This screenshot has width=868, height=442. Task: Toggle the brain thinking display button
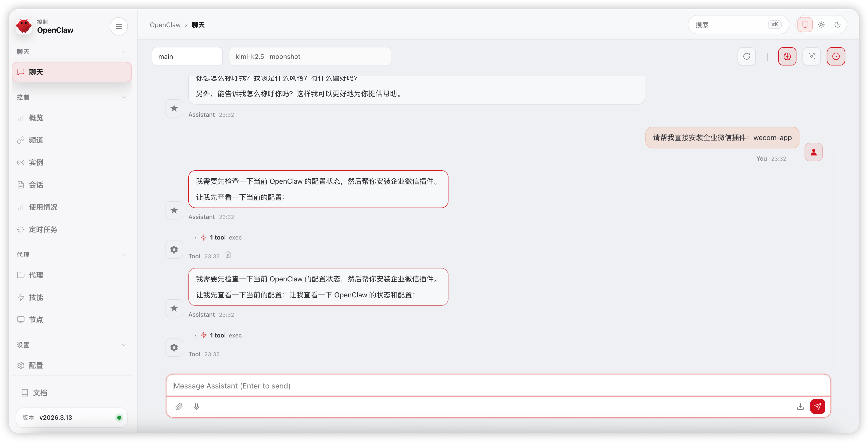click(x=787, y=56)
